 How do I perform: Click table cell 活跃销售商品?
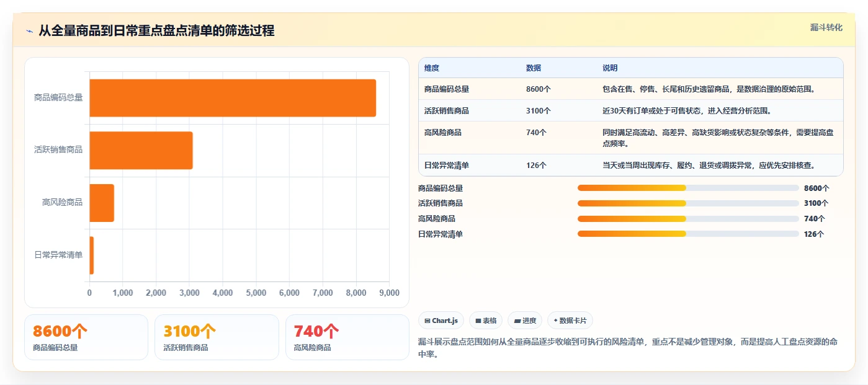coord(447,111)
